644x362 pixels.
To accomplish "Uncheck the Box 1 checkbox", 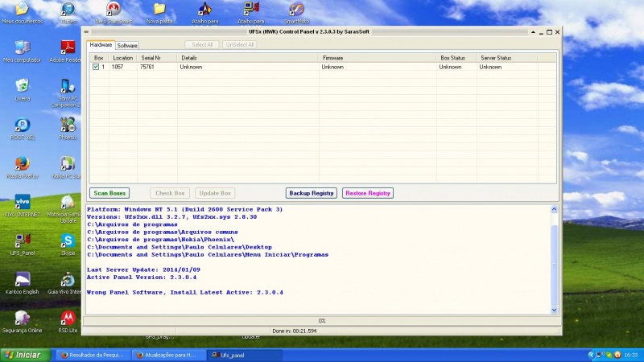I will [96, 67].
